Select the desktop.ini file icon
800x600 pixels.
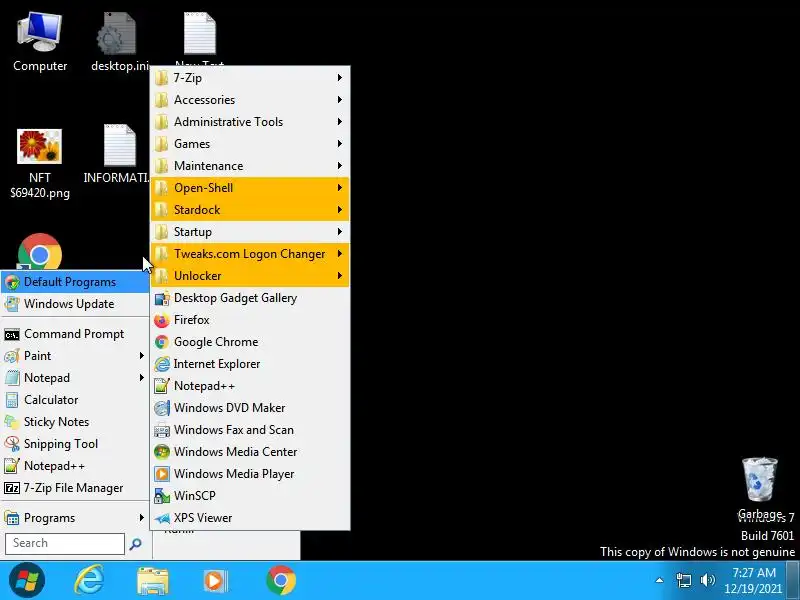[119, 43]
